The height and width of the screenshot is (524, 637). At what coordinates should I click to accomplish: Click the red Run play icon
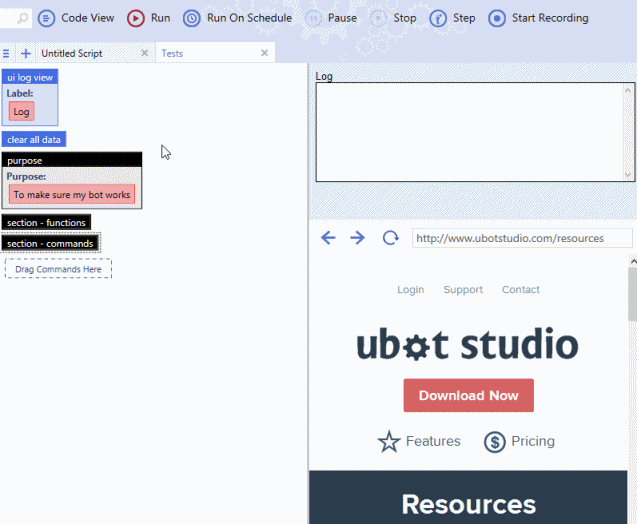[x=136, y=18]
